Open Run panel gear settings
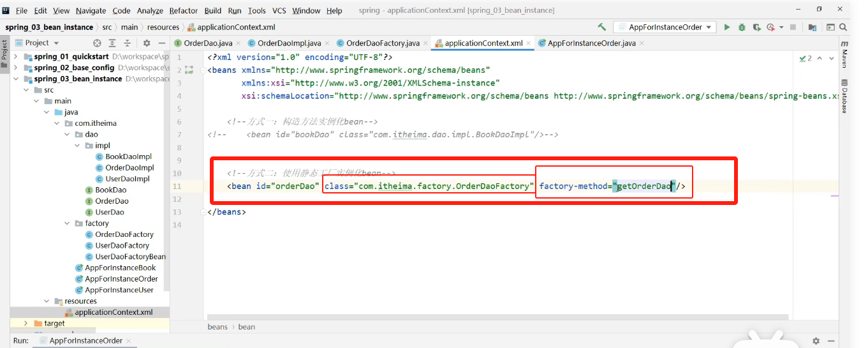Image resolution: width=868 pixels, height=348 pixels. (x=816, y=341)
